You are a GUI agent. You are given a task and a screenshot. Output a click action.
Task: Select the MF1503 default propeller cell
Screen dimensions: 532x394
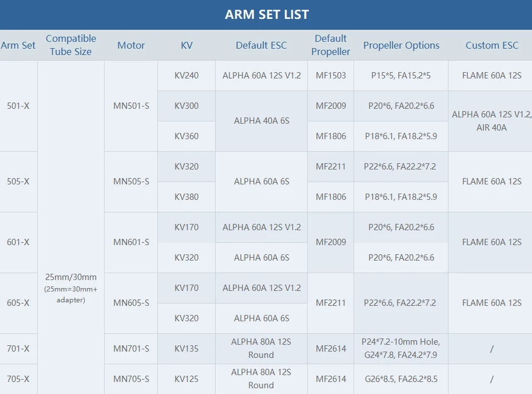click(x=331, y=76)
